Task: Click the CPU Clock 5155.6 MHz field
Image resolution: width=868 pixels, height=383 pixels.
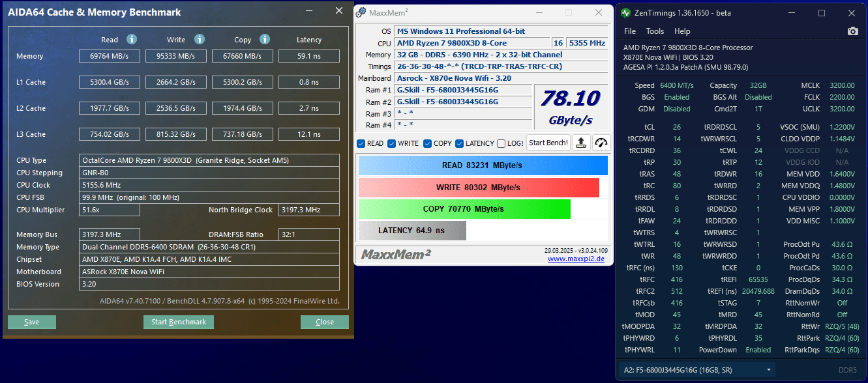Action: coord(209,185)
